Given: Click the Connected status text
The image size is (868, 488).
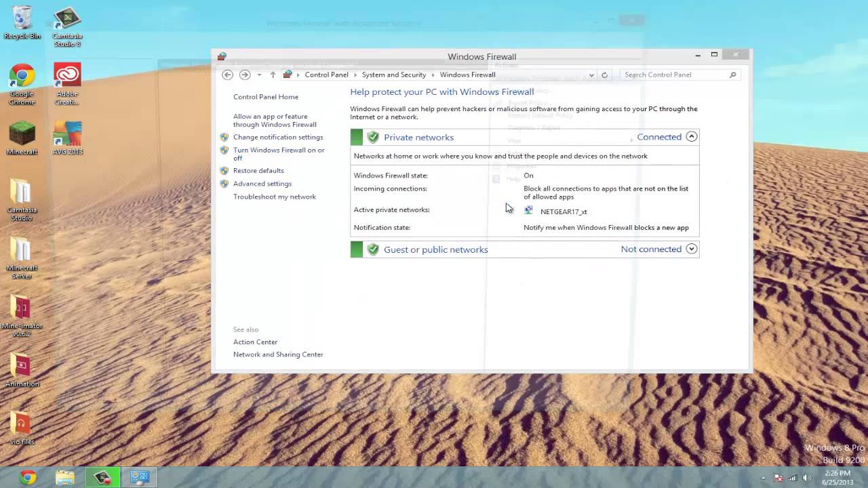Looking at the screenshot, I should pos(659,137).
